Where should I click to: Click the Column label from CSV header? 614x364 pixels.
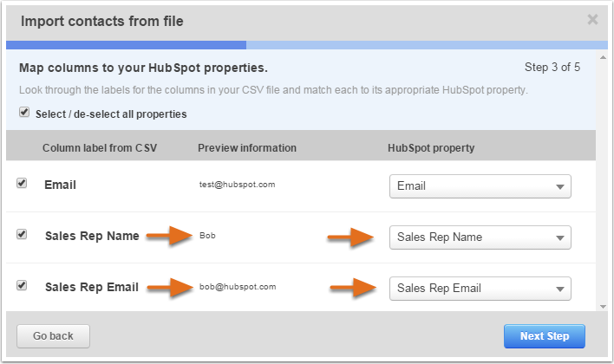coord(100,148)
